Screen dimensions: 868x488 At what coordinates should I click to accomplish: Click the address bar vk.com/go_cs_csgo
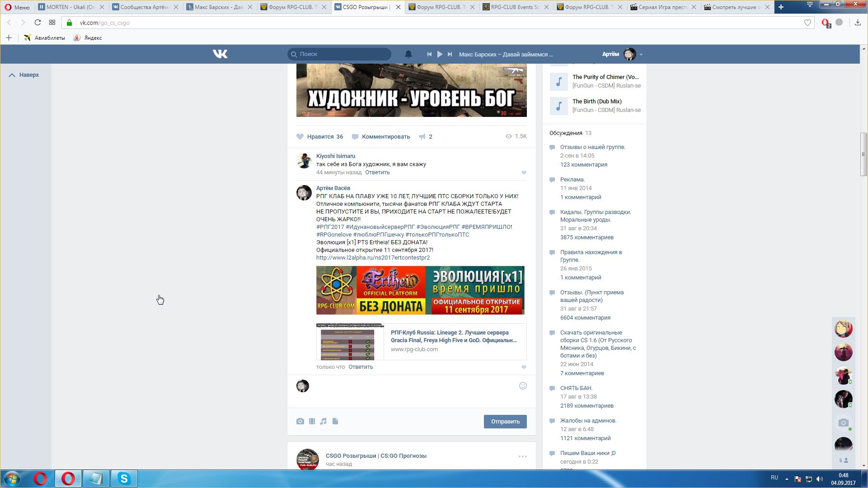(x=438, y=23)
